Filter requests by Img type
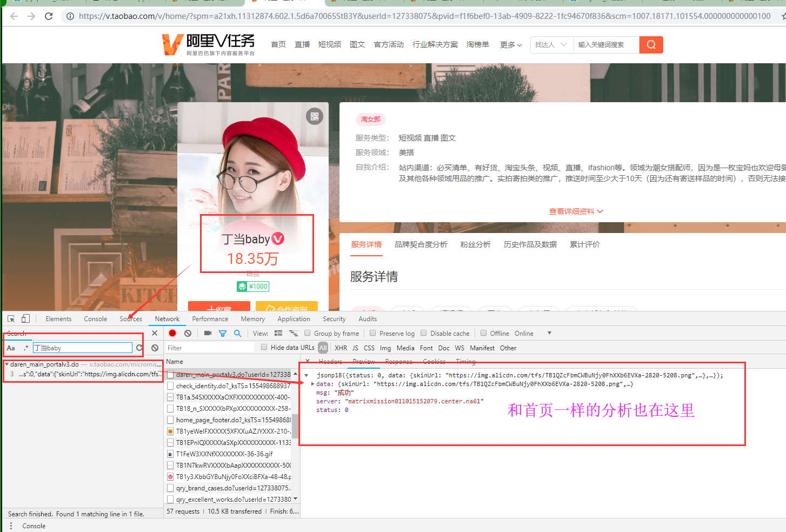 tap(385, 348)
